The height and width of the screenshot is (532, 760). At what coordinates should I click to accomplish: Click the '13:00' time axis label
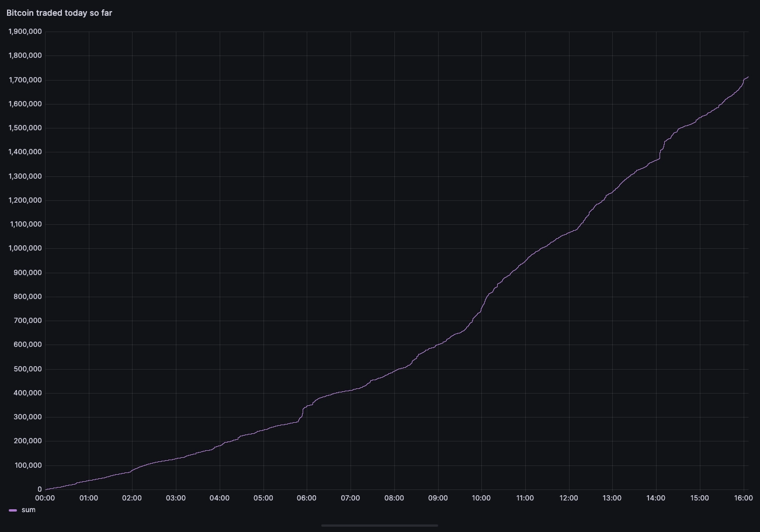(612, 498)
